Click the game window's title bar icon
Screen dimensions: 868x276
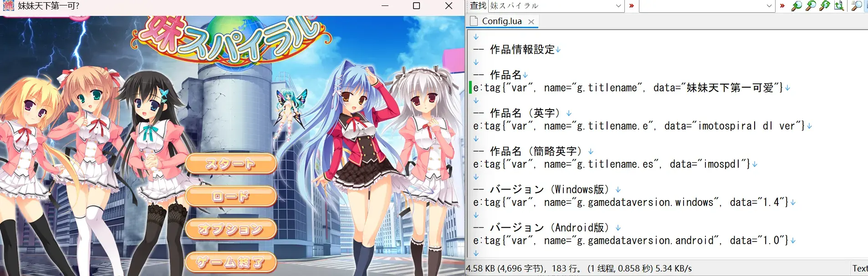(9, 5)
